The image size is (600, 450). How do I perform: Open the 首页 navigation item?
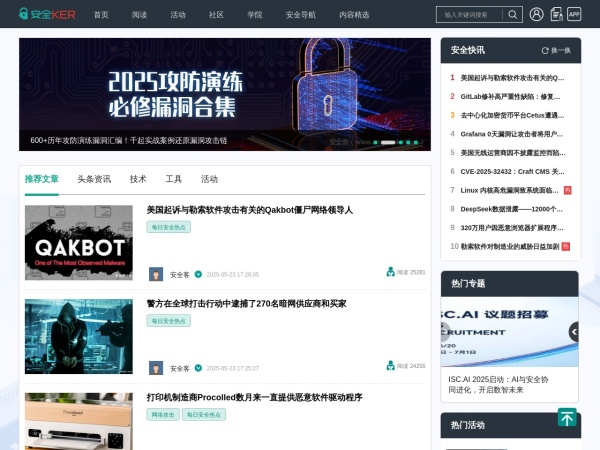pyautogui.click(x=101, y=15)
